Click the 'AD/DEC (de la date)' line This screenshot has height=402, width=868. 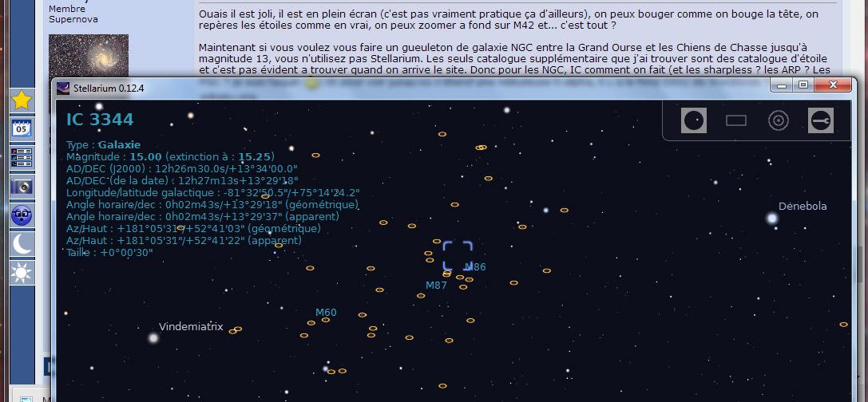[x=182, y=181]
